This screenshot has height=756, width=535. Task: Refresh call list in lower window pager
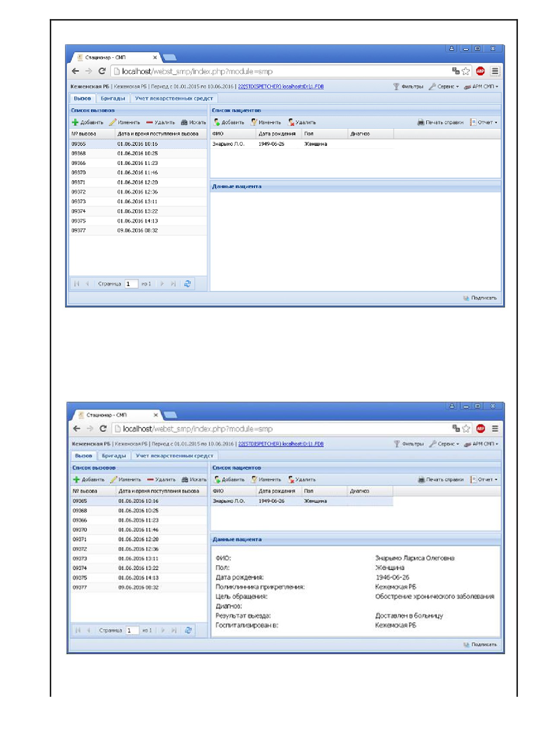(188, 630)
